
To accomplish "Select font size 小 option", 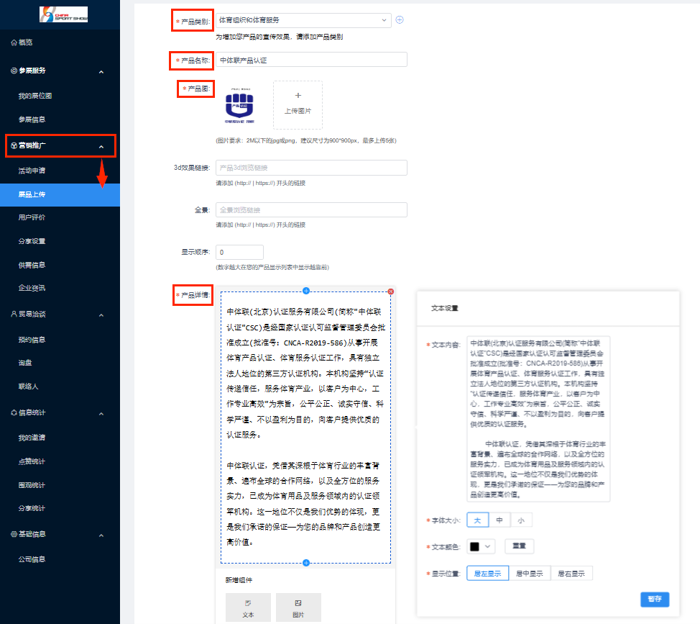I will coord(521,520).
